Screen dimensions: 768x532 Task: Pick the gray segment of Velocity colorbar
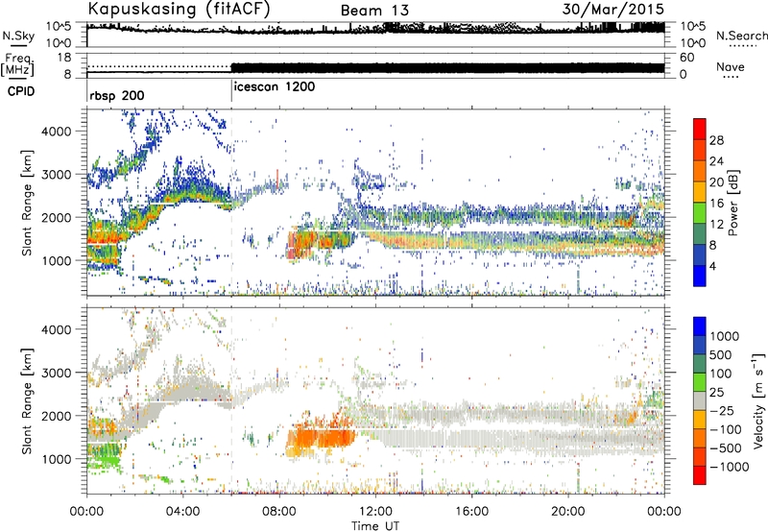(x=700, y=400)
